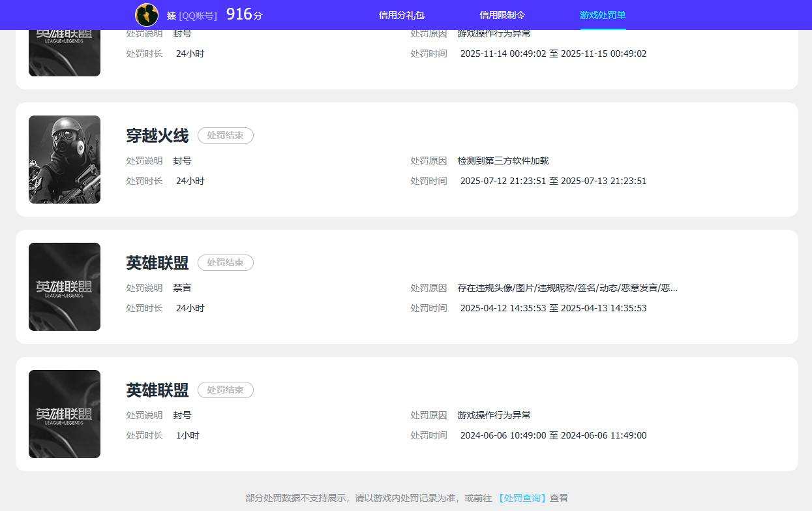Click the date range starting 2025-11-14 00:49:02
This screenshot has width=812, height=511.
[554, 54]
